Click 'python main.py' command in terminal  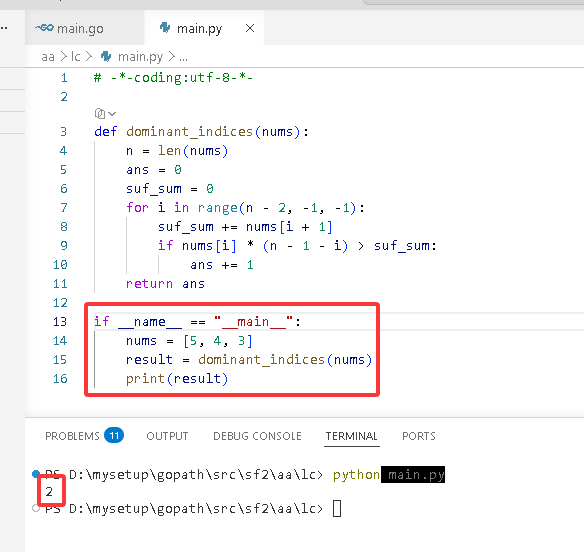click(389, 475)
